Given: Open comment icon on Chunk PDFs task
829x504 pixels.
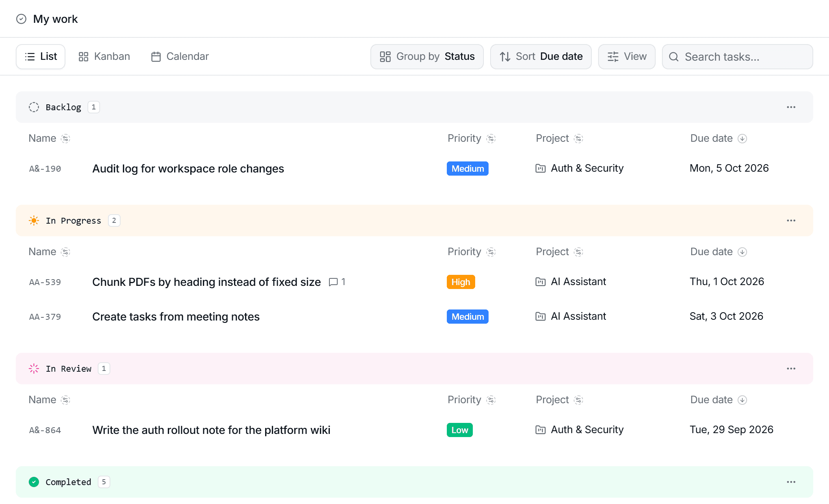Looking at the screenshot, I should tap(333, 282).
